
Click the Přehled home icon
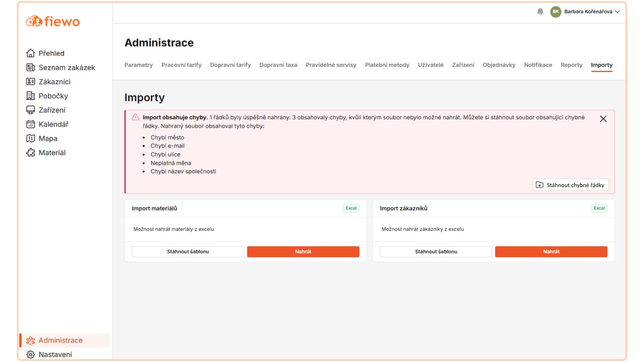click(31, 53)
